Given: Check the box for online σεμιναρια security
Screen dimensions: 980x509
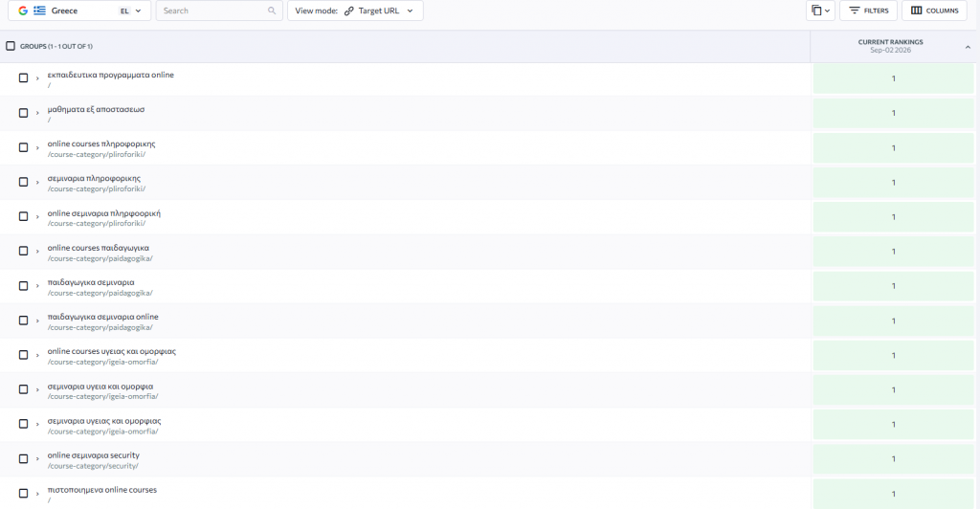Looking at the screenshot, I should pos(23,459).
